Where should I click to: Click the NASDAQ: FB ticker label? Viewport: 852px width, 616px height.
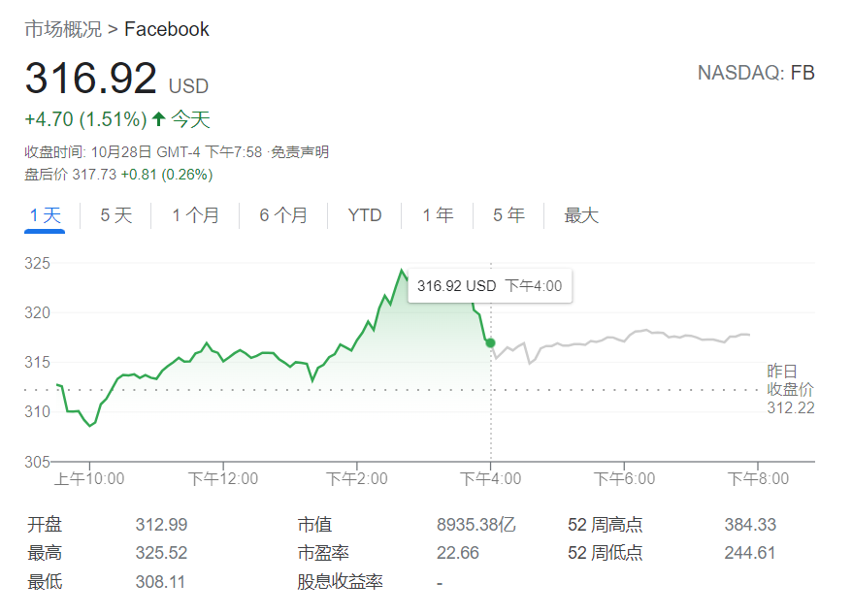756,73
